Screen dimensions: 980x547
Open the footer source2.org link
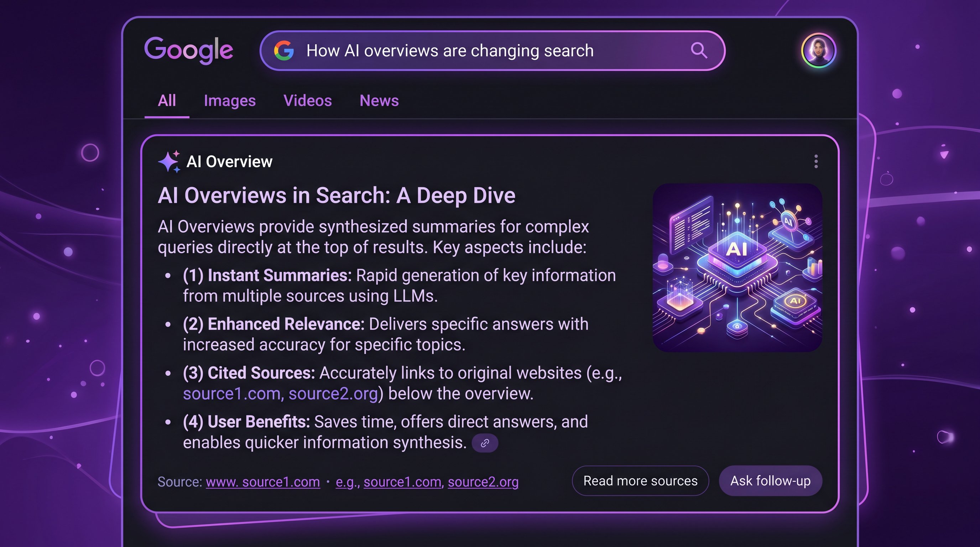(x=483, y=482)
